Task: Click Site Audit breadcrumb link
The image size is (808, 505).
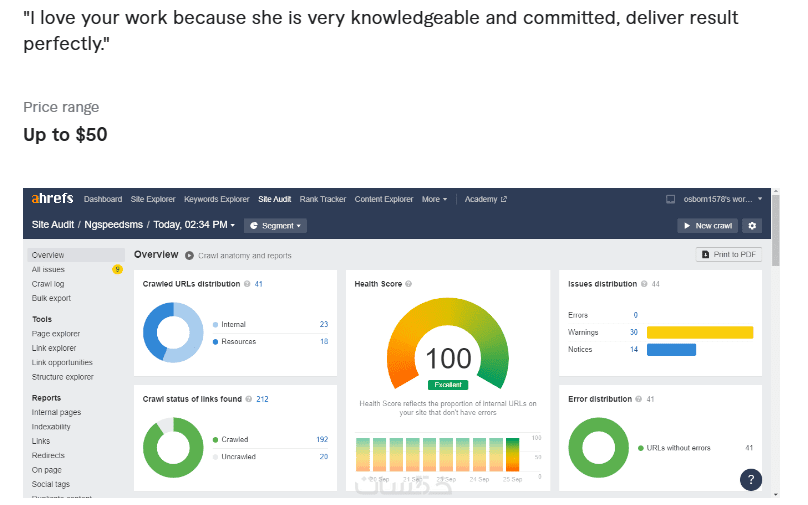Action: [53, 225]
